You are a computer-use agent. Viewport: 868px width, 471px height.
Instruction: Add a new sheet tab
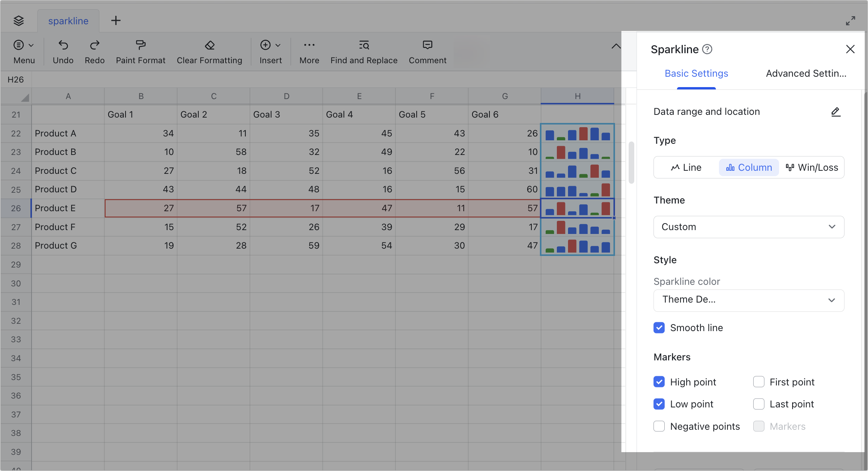tap(116, 20)
